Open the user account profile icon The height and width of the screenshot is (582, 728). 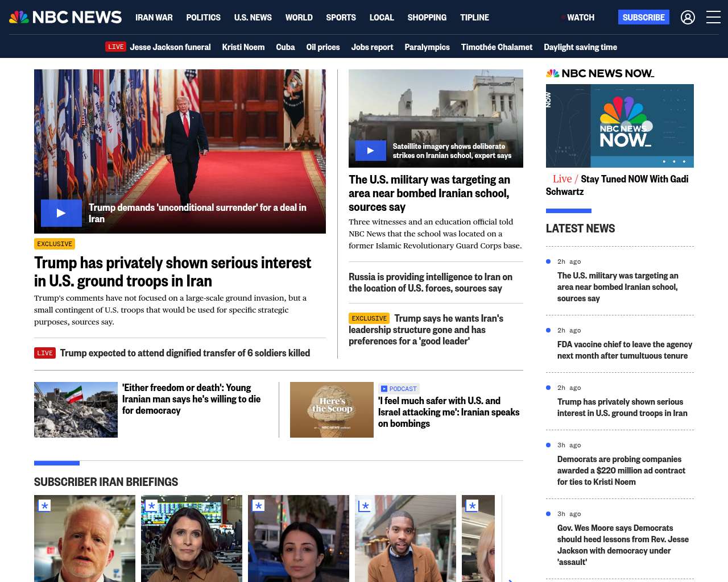[688, 18]
